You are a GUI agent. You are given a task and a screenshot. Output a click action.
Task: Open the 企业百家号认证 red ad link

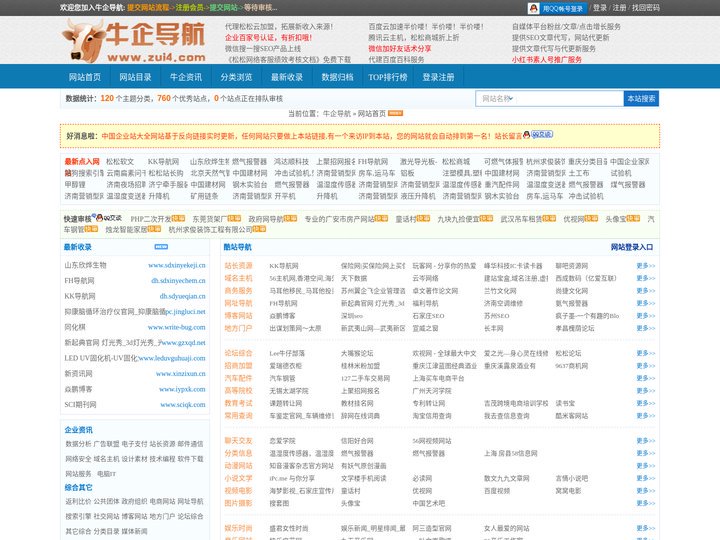pos(269,38)
